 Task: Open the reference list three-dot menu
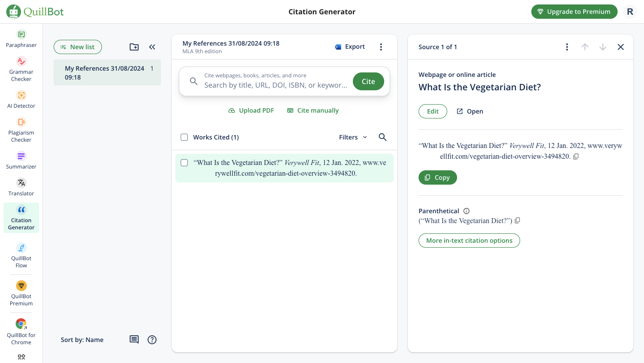coord(381,47)
